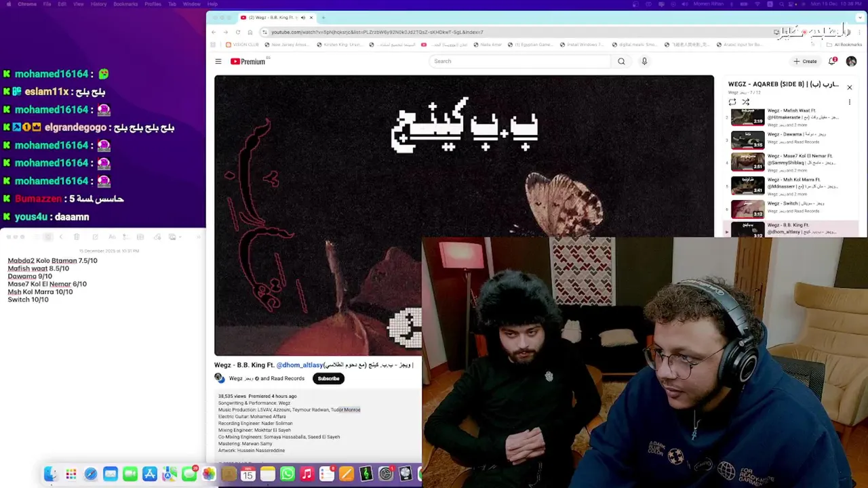Open the File menu
The width and height of the screenshot is (868, 488).
[x=47, y=4]
